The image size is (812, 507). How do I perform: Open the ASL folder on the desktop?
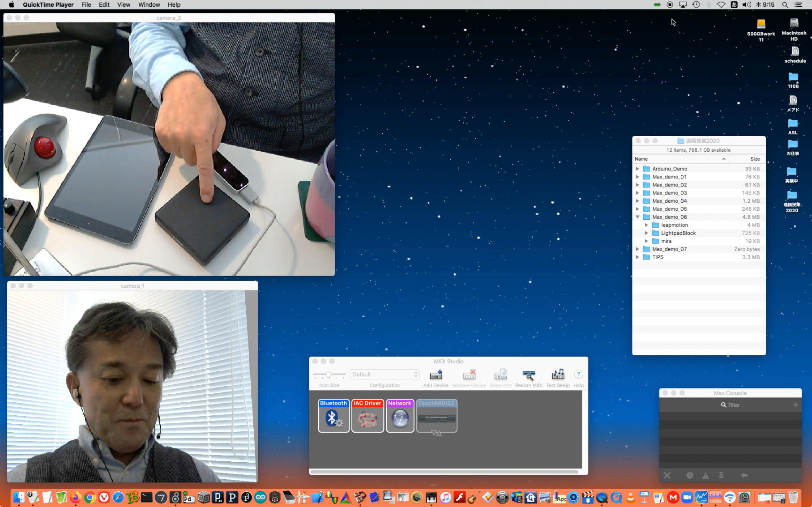793,127
